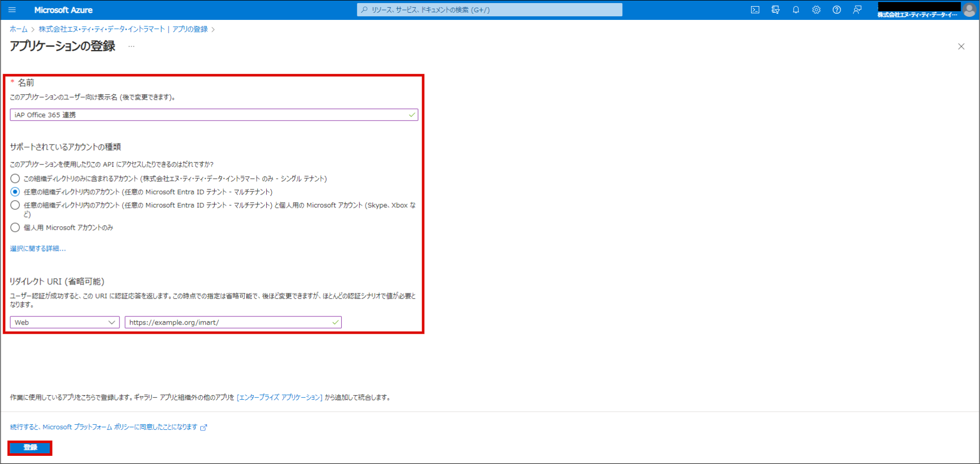The height and width of the screenshot is (464, 980).
Task: Click the サポートされているアカウントの種類 heading
Action: (65, 147)
